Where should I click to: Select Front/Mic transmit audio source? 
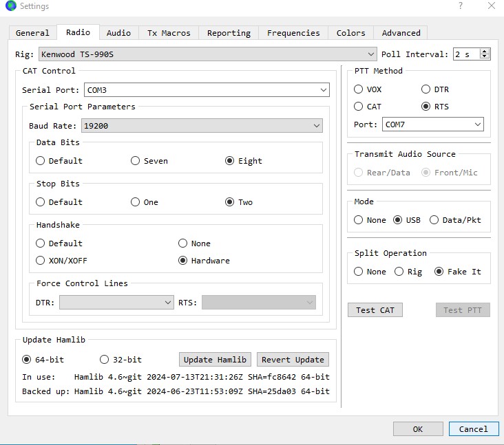point(450,173)
